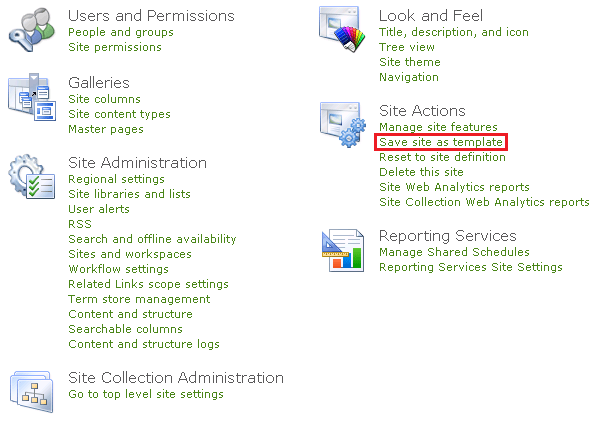The width and height of the screenshot is (602, 429).
Task: Open Searchable columns
Action: [x=125, y=329]
